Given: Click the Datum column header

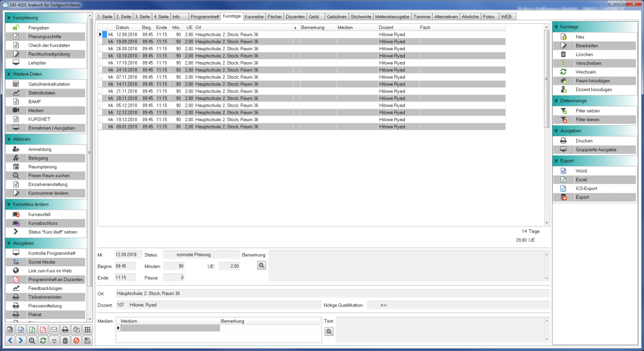Looking at the screenshot, I should [127, 27].
